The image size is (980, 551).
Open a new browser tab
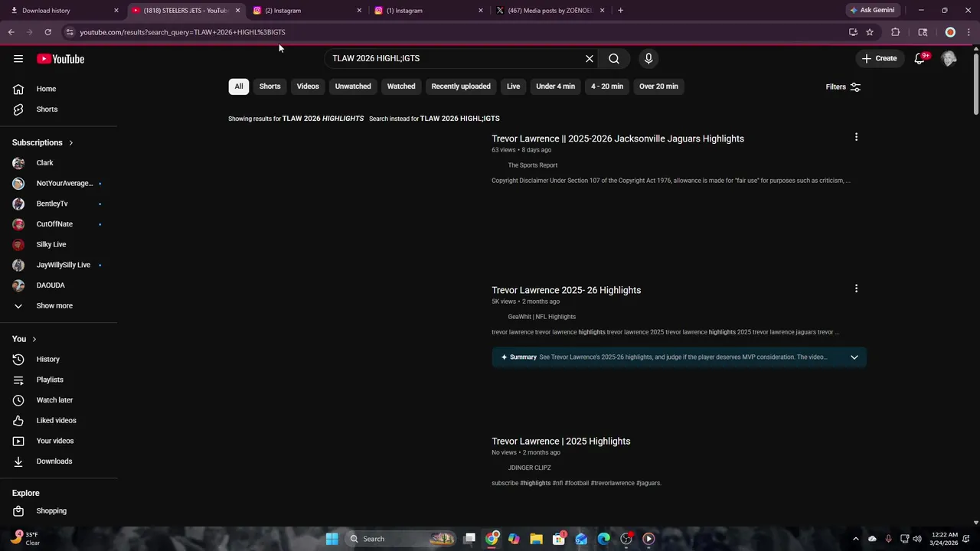tap(620, 11)
